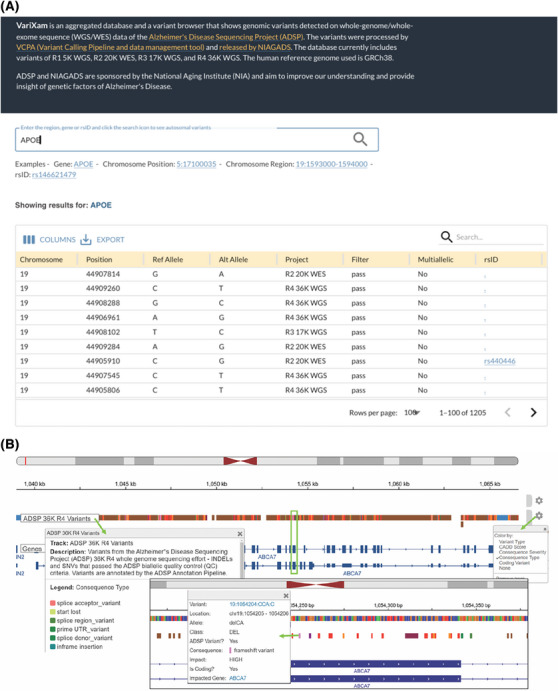Sort by the Multiallelic column header

(x=435, y=260)
